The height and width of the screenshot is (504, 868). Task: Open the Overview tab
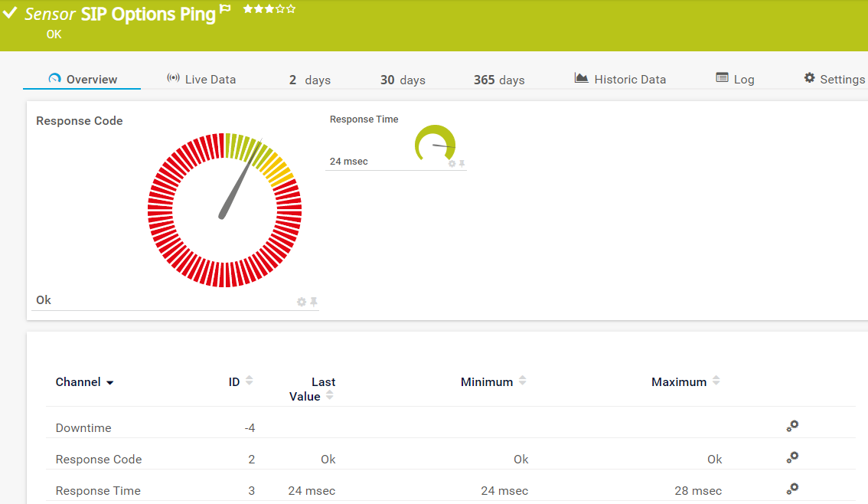83,80
